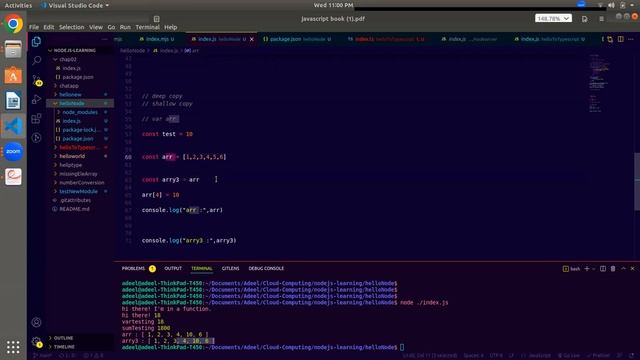Screen dimensions: 640x360
Task: Close the terminal panel with the X icon
Action: 633,269
